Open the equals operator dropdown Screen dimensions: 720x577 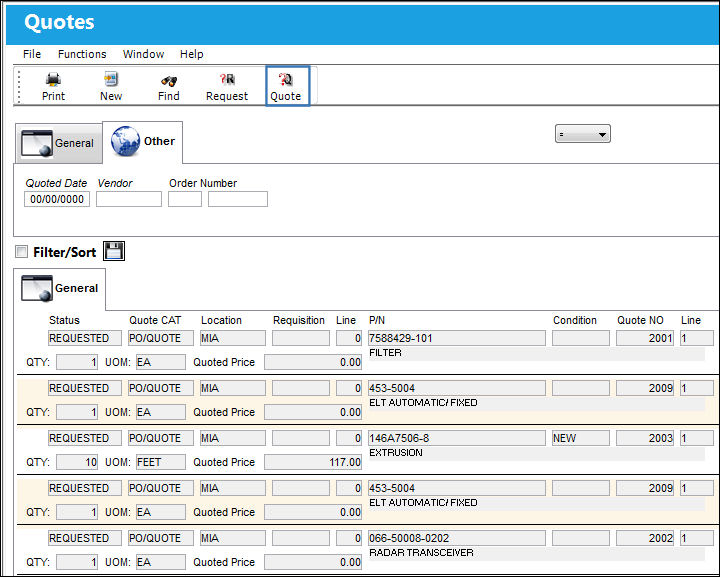coord(583,134)
